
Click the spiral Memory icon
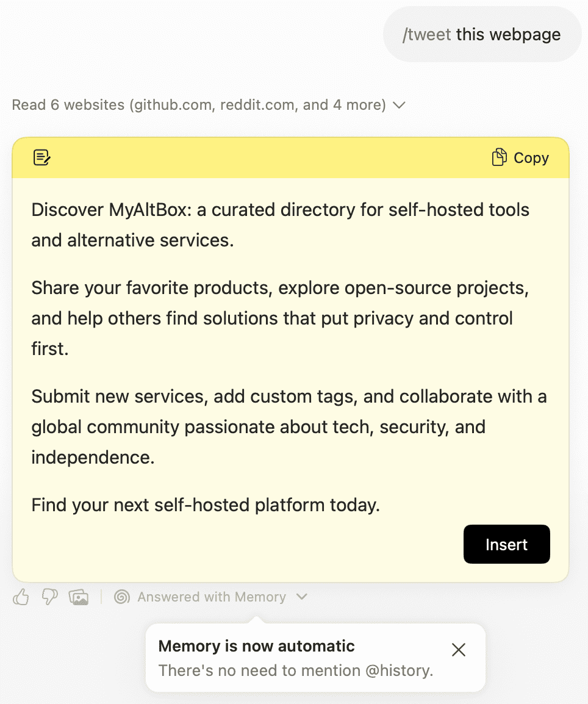(121, 597)
